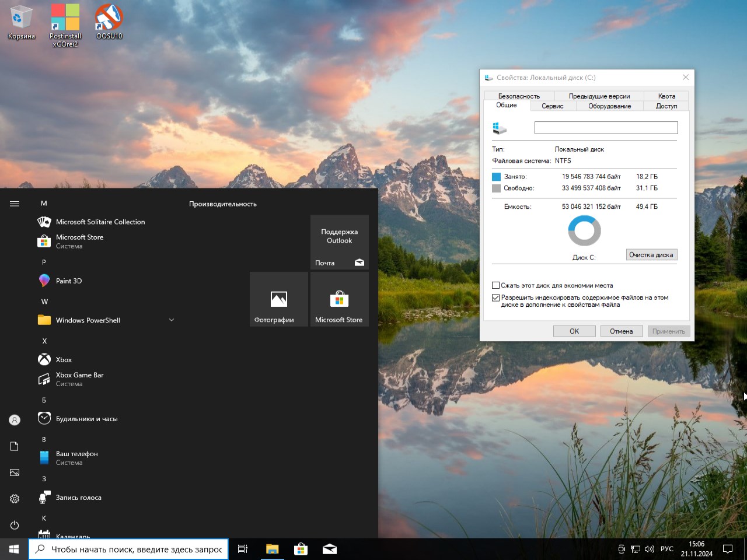Click the disk label text field
This screenshot has height=560, width=747.
pyautogui.click(x=606, y=128)
